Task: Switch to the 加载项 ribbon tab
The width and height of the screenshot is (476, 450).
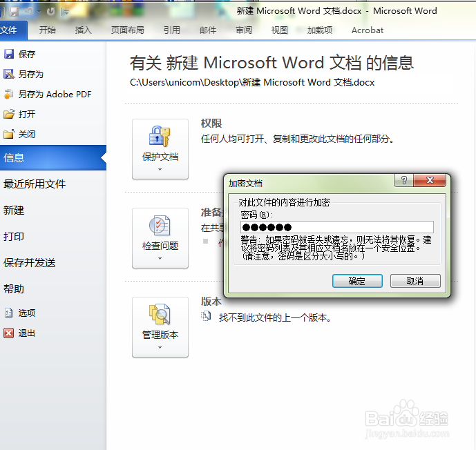Action: click(x=320, y=30)
